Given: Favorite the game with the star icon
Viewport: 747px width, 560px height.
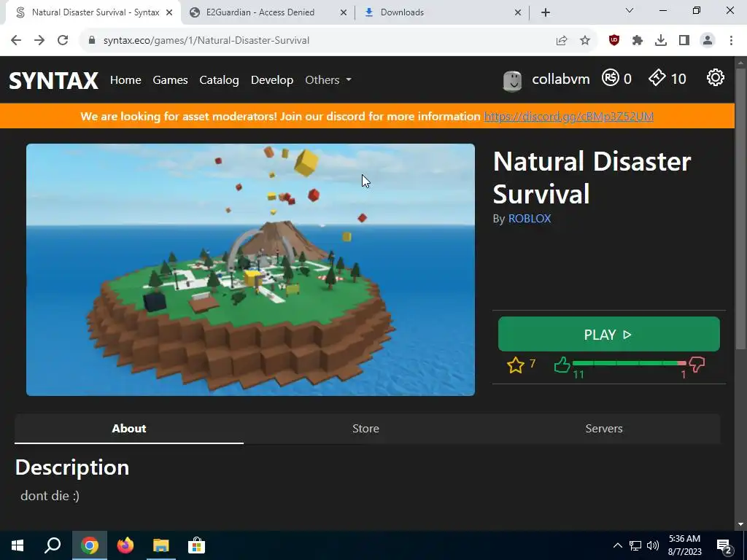Looking at the screenshot, I should tap(516, 365).
